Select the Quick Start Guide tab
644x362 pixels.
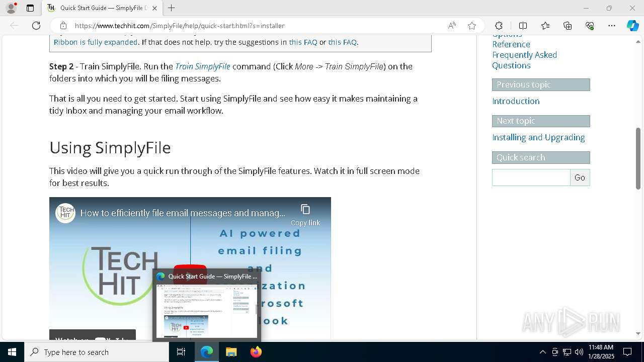103,8
